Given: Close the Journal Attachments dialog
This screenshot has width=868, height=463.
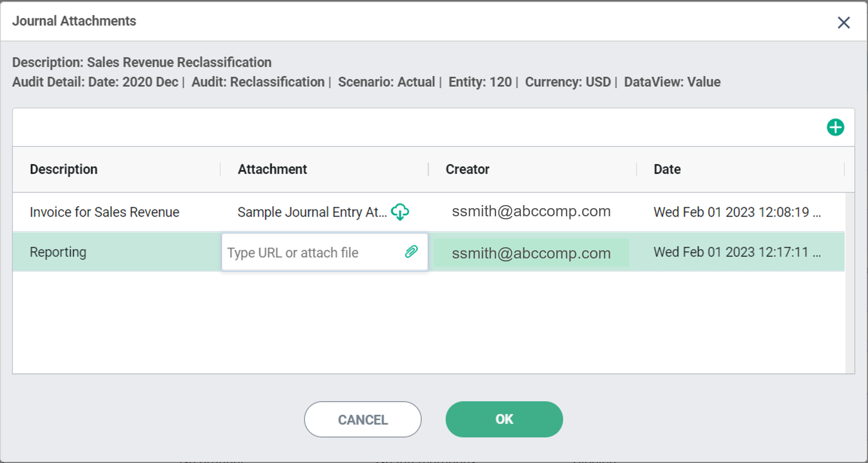Looking at the screenshot, I should point(844,23).
